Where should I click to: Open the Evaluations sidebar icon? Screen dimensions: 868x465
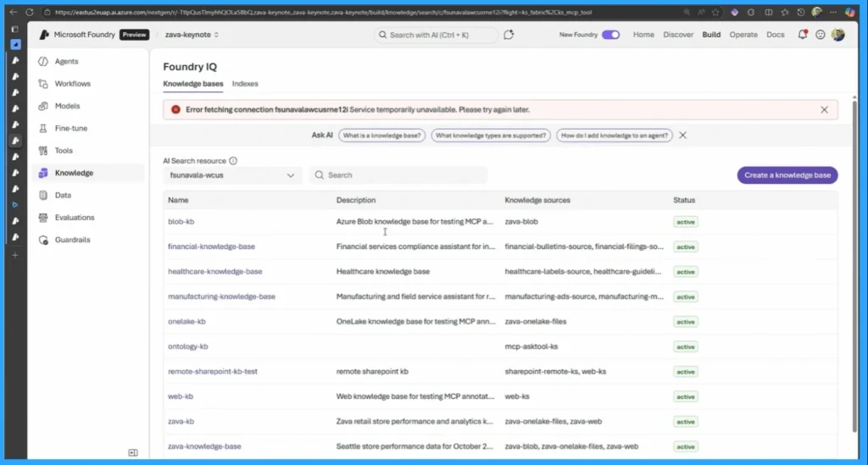pyautogui.click(x=43, y=218)
